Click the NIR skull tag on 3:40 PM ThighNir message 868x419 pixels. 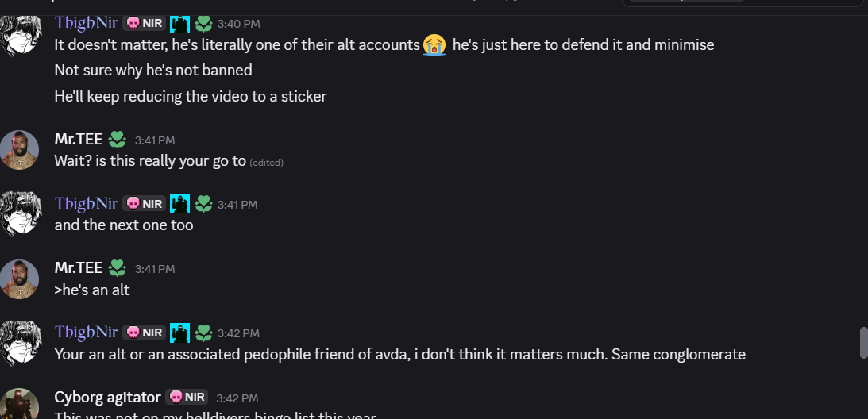144,23
